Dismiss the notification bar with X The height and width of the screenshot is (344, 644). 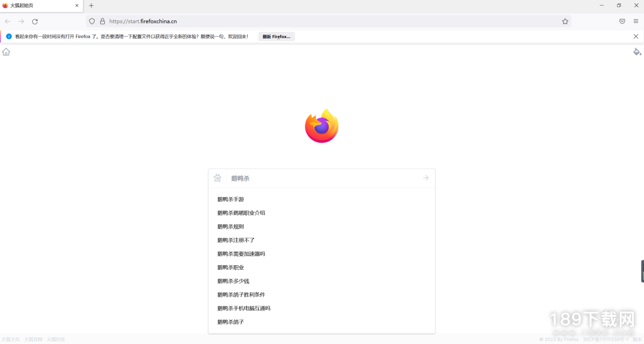tap(635, 37)
